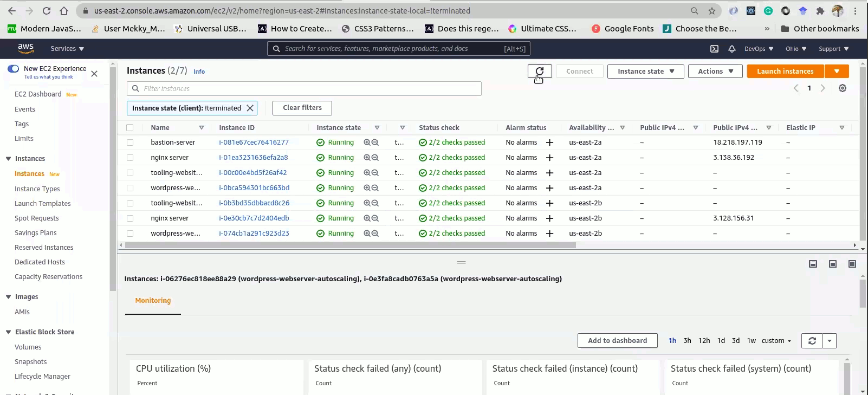Image resolution: width=868 pixels, height=395 pixels.
Task: Click the details panel vertical scrollbar
Action: pos(863,293)
